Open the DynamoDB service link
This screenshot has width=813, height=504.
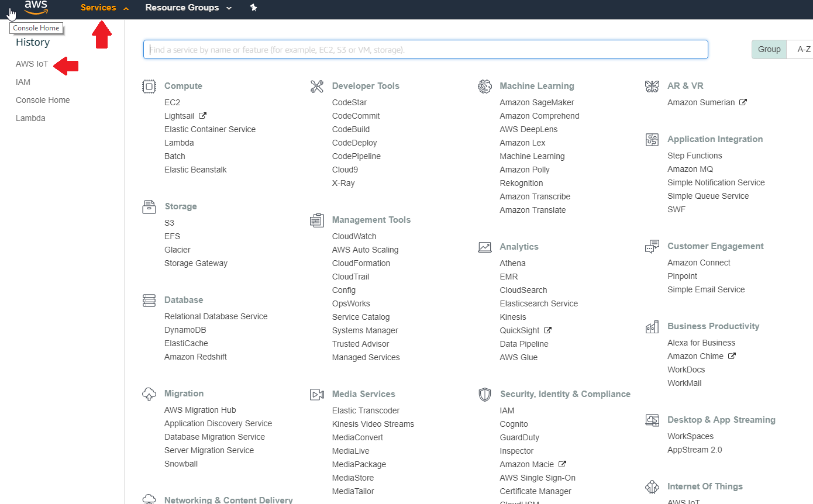click(x=185, y=330)
